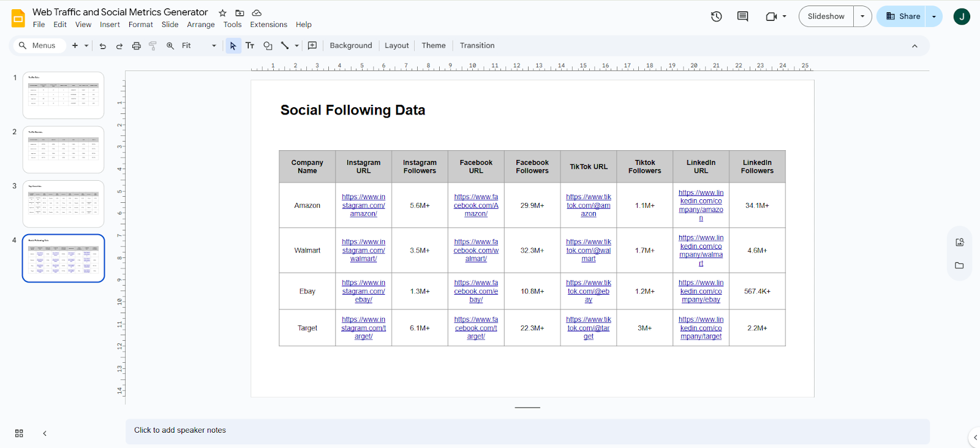Redo the last action
The height and width of the screenshot is (448, 980).
click(119, 46)
